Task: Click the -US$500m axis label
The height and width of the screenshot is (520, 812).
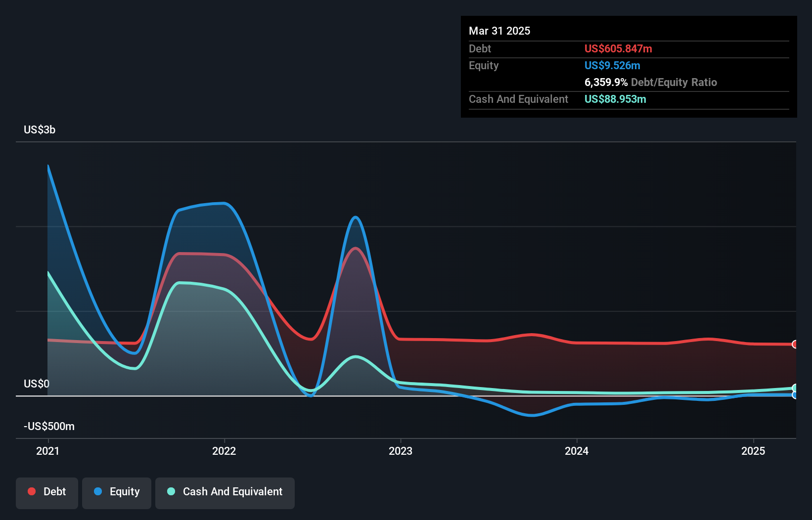Action: tap(49, 426)
